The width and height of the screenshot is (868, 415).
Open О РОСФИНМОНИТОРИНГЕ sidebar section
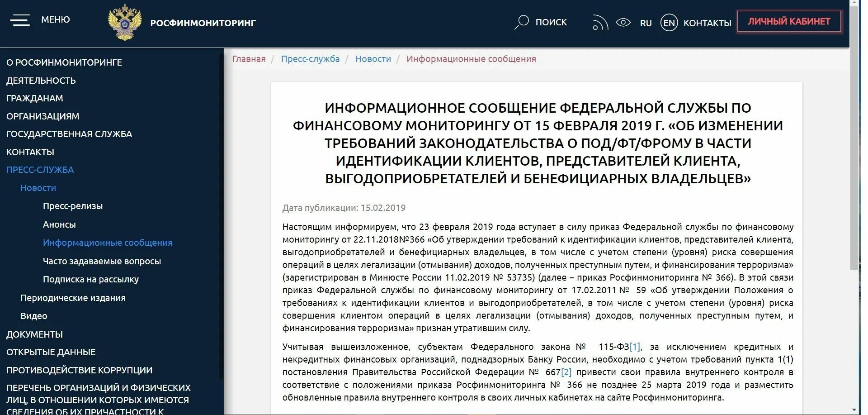click(64, 62)
